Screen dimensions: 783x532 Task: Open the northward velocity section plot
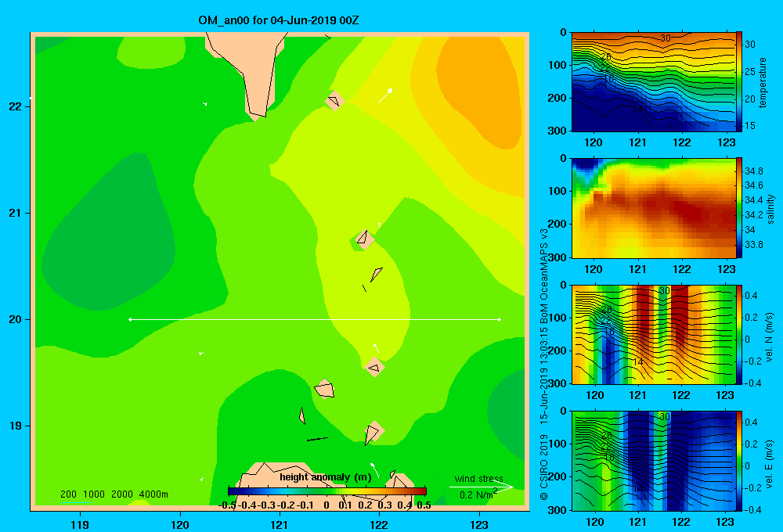(x=654, y=334)
